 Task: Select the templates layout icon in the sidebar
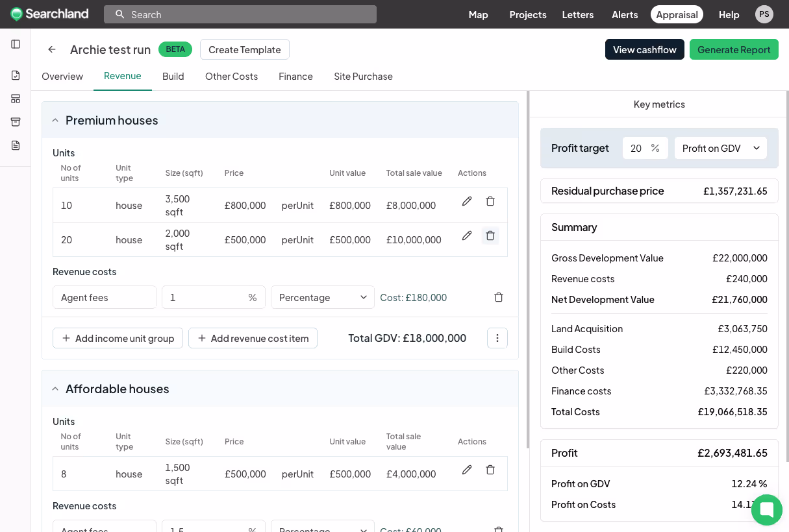(16, 99)
